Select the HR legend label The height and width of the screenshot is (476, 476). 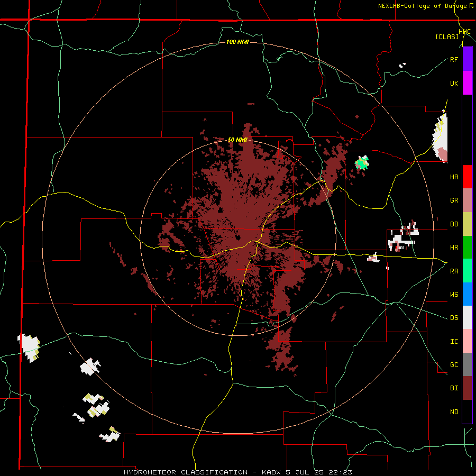click(x=454, y=248)
